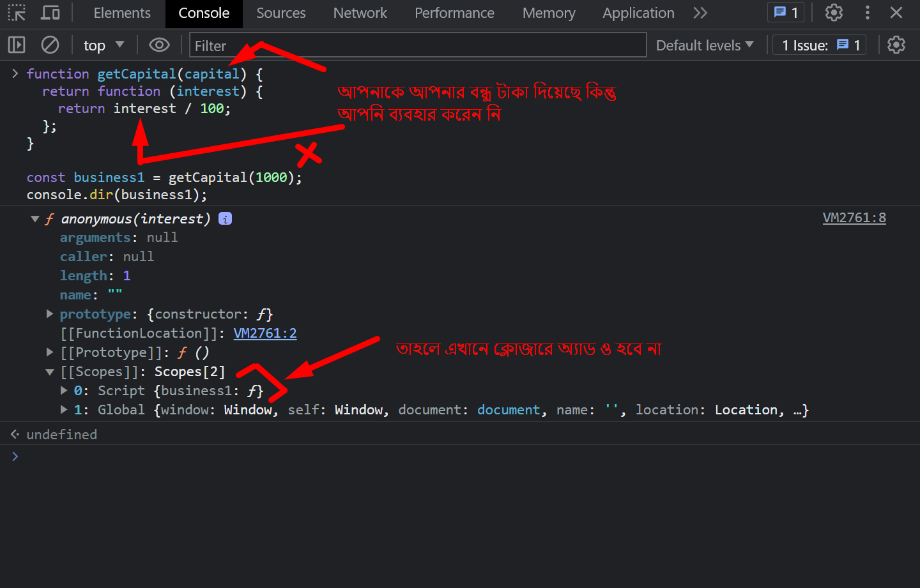
Task: Open the VM2761:8 source link
Action: click(854, 218)
